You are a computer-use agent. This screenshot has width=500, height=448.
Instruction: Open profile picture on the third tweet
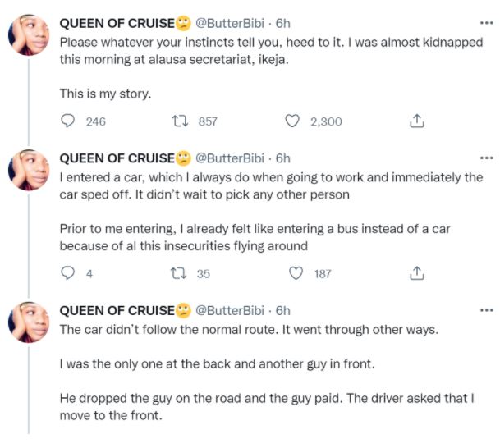30,323
